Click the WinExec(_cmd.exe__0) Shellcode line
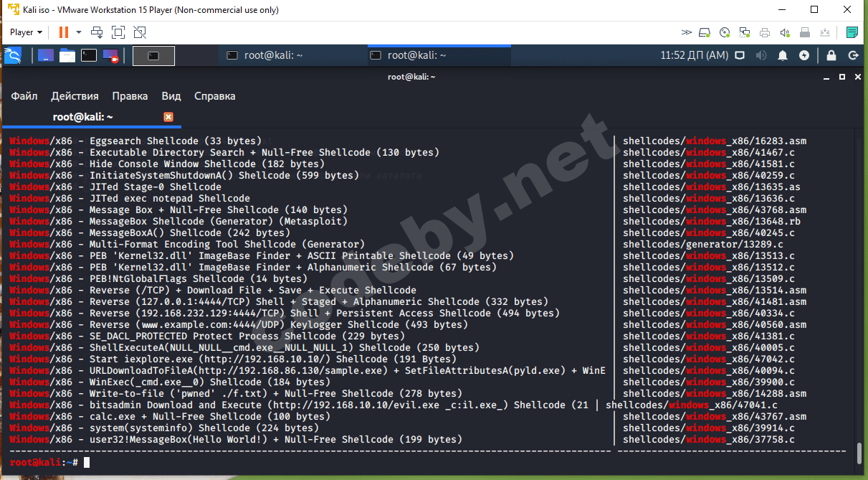Viewport: 868px width, 480px height. 170,382
